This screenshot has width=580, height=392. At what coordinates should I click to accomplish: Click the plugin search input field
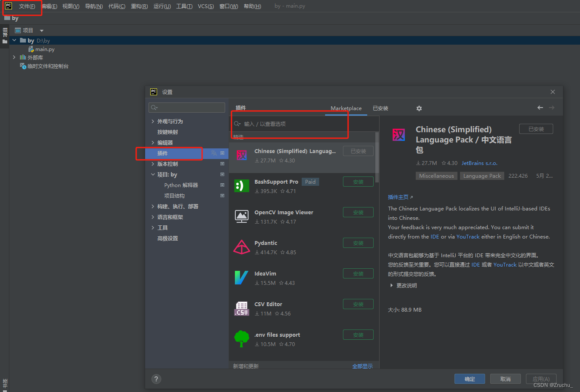pyautogui.click(x=289, y=124)
